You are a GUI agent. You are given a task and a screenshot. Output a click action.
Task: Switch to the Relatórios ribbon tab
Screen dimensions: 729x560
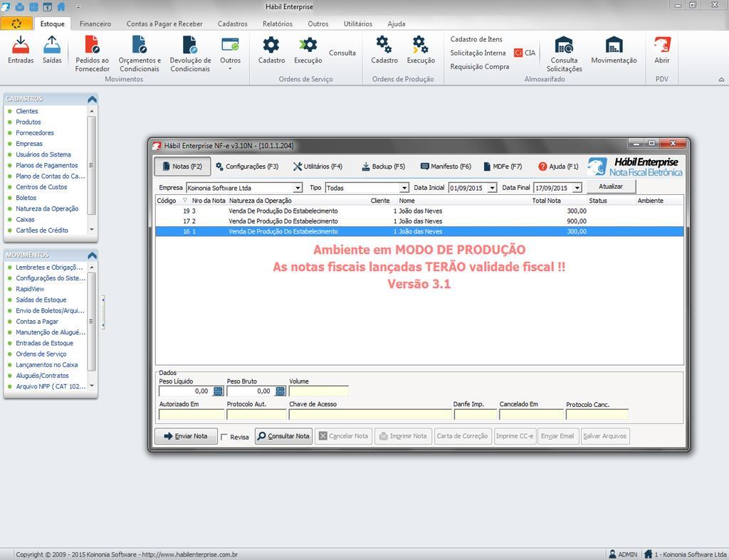click(278, 23)
